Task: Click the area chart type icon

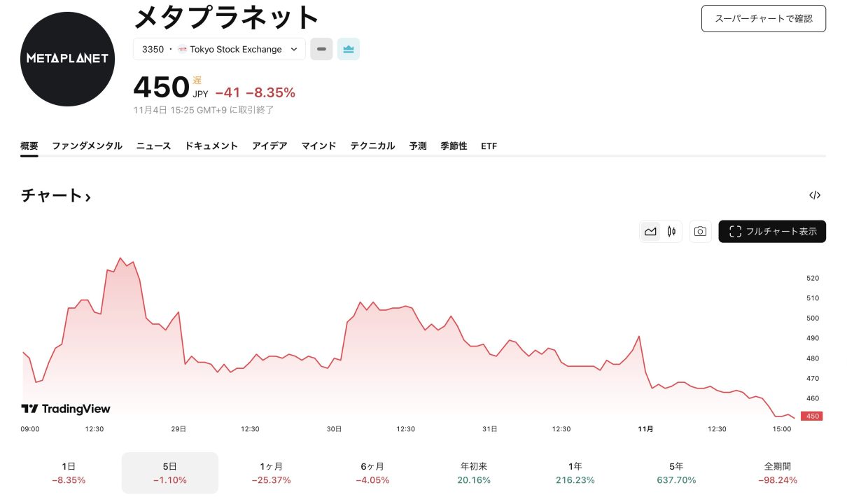Action: point(650,232)
